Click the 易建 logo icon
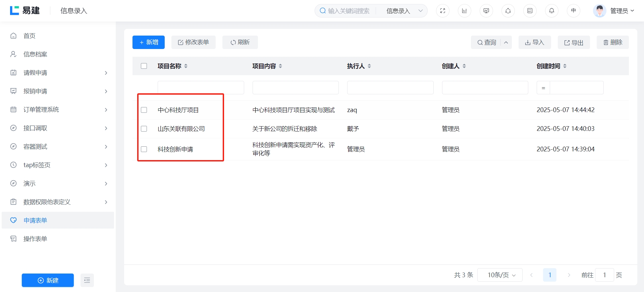 pyautogui.click(x=14, y=10)
